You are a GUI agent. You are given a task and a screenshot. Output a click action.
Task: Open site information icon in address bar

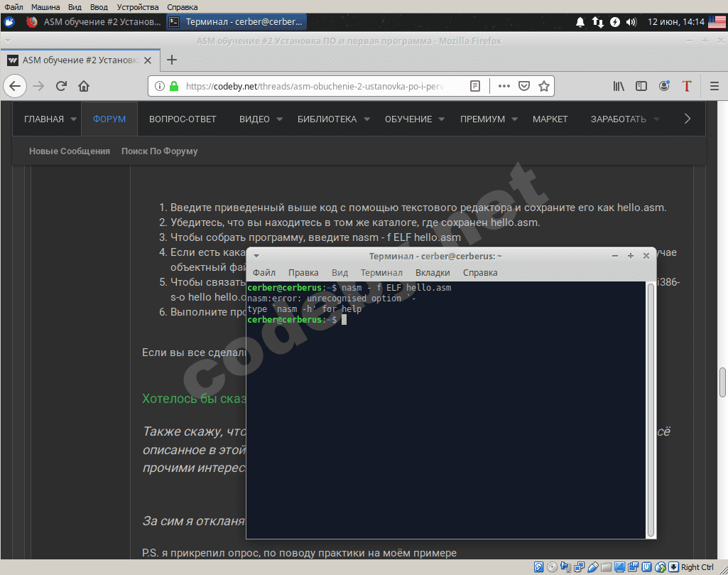click(159, 86)
